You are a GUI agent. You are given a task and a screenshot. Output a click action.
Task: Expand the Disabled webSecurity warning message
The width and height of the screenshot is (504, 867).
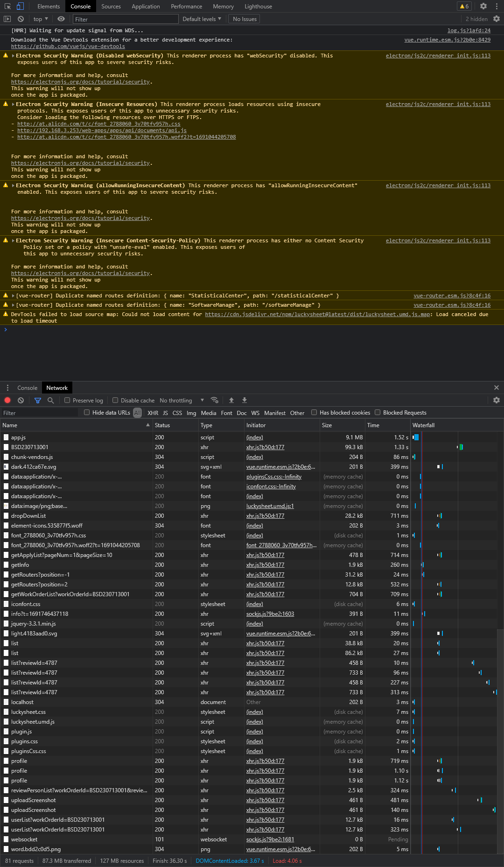[x=13, y=56]
